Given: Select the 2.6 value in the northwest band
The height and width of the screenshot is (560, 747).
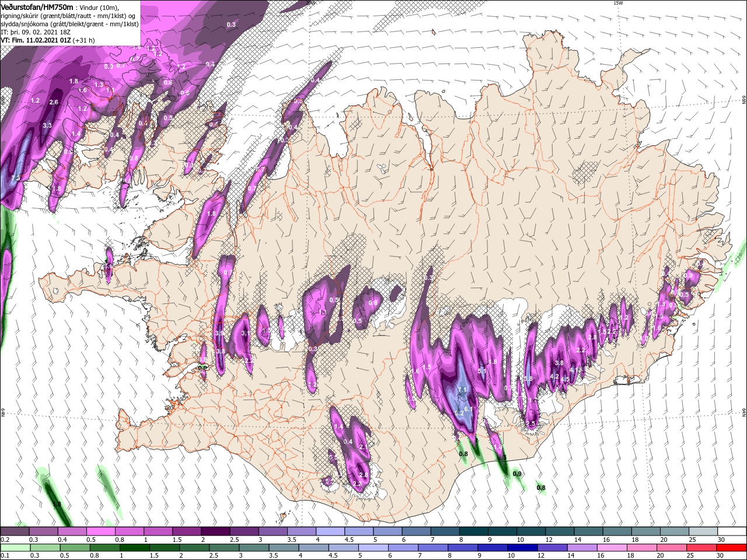Looking at the screenshot, I should coord(54,102).
